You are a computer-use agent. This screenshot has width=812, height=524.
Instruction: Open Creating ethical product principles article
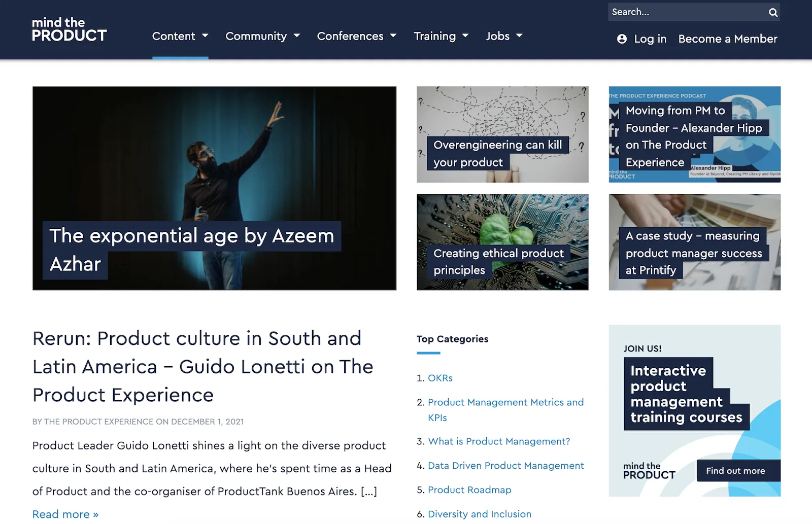[x=502, y=242]
